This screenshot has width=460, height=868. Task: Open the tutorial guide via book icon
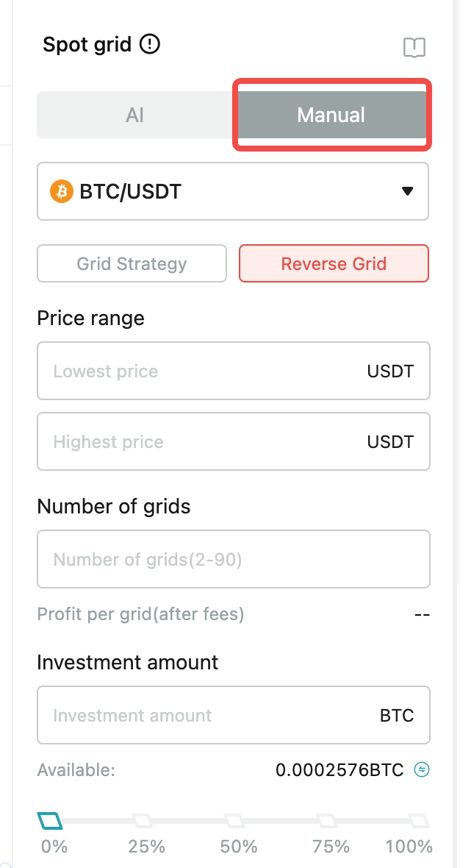(x=414, y=48)
